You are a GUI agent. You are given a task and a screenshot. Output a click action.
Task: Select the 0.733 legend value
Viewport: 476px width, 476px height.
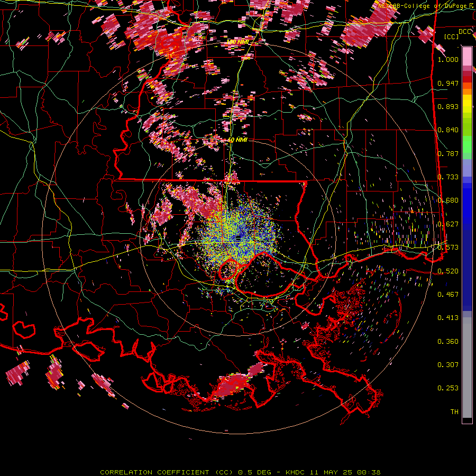tap(448, 177)
